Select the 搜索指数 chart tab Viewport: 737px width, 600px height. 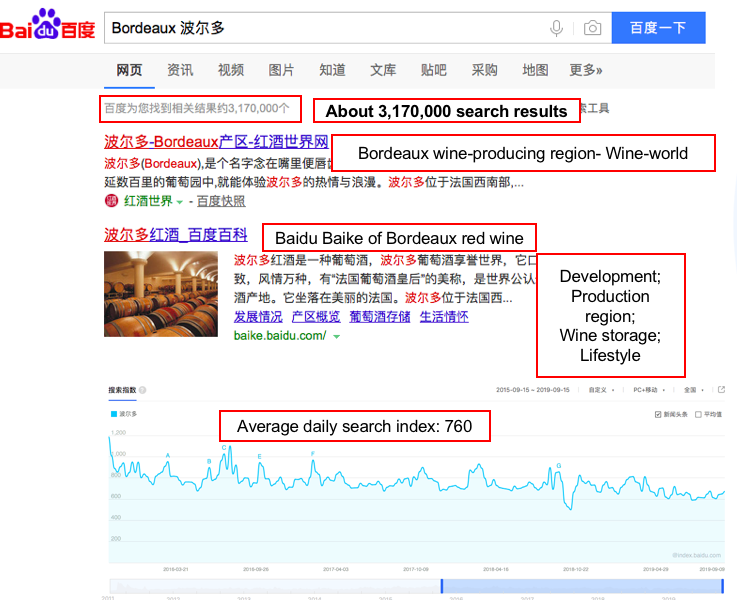[122, 390]
